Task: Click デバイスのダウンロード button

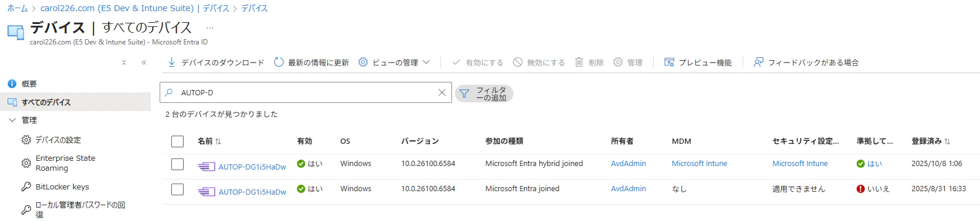Action: coord(216,63)
